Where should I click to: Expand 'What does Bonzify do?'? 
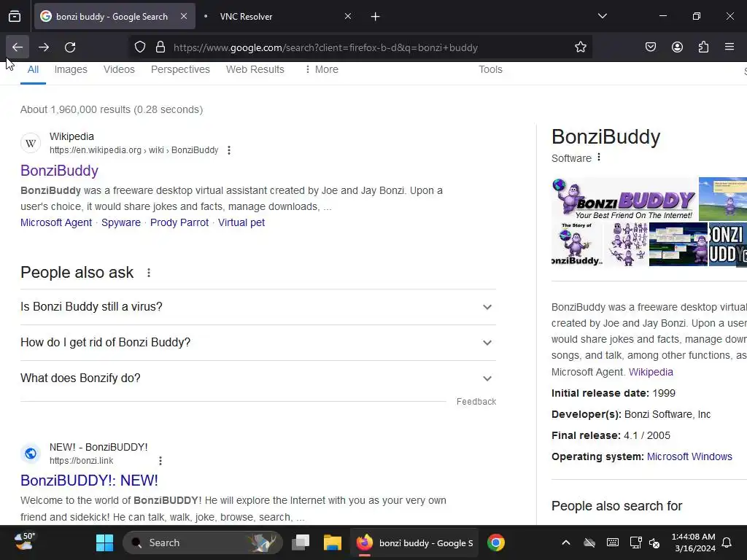pyautogui.click(x=258, y=378)
